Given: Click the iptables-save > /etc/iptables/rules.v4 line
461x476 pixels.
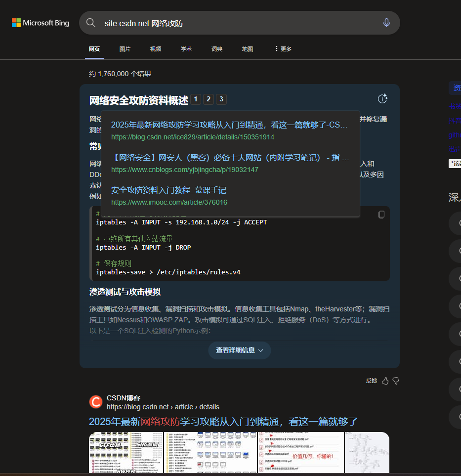Looking at the screenshot, I should pos(168,272).
